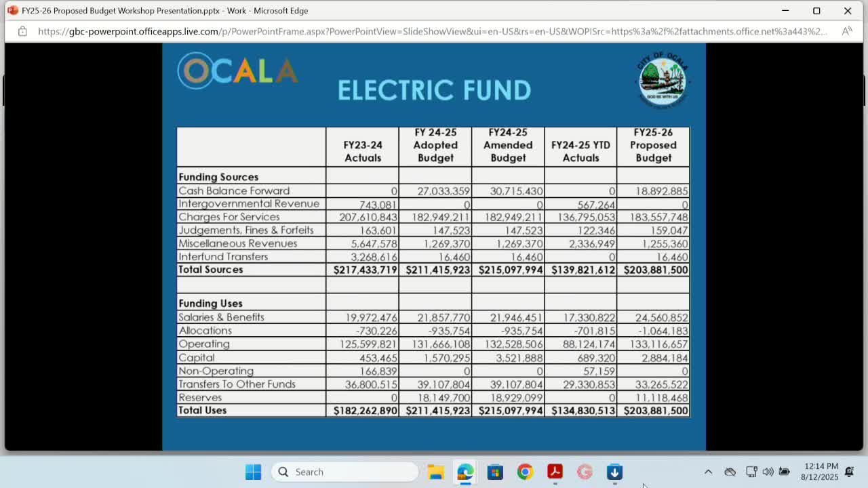Click the FY 24-25 Adopted Budget header
Screen dimensions: 868x488
click(x=435, y=145)
